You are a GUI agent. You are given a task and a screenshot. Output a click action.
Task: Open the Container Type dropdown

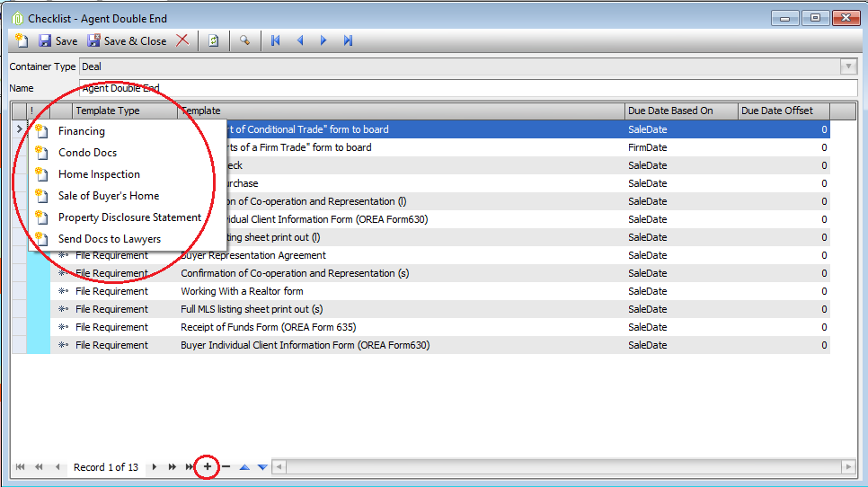[x=848, y=66]
